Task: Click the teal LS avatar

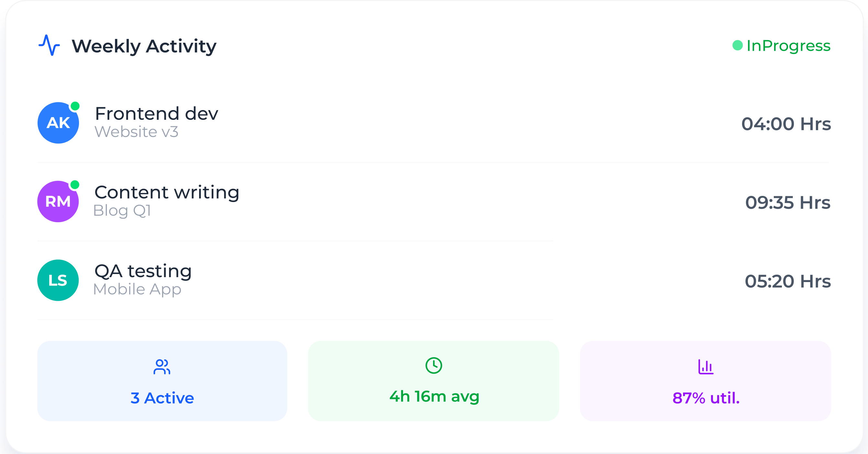Action: (58, 280)
